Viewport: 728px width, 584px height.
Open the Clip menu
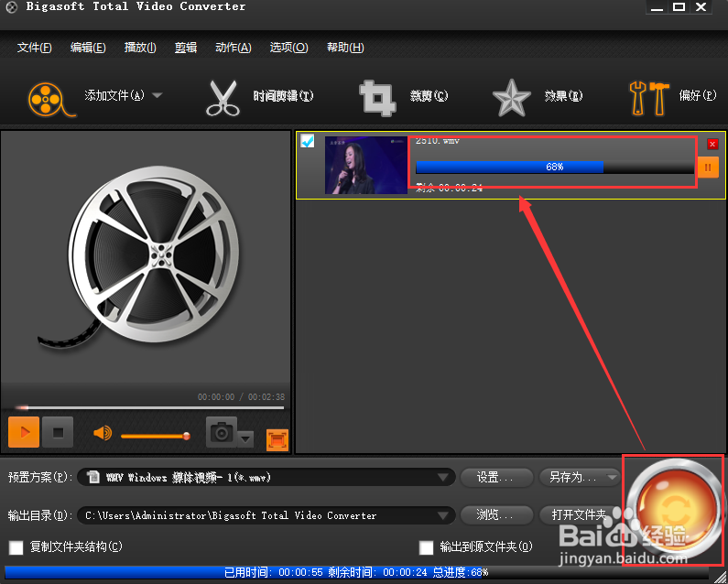coord(186,48)
